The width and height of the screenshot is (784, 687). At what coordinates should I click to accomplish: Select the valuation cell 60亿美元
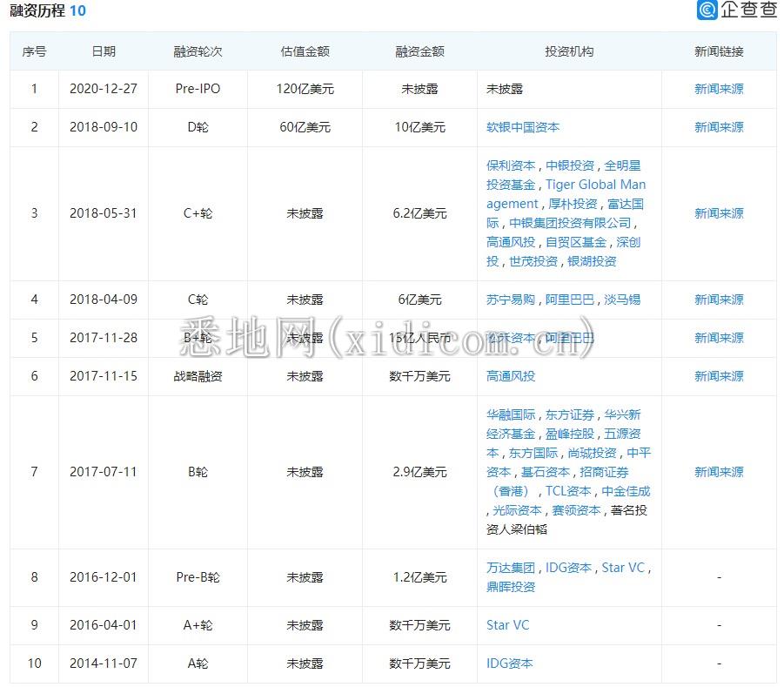[x=305, y=127]
